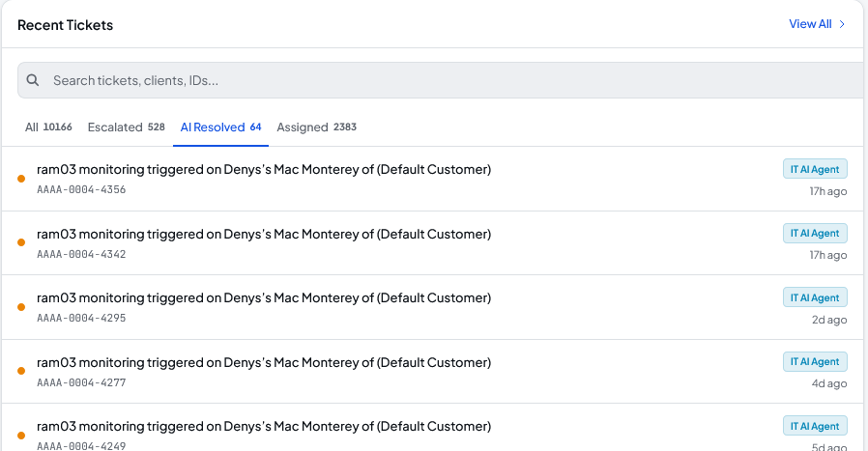Select the AI Resolved tab

[x=221, y=127]
